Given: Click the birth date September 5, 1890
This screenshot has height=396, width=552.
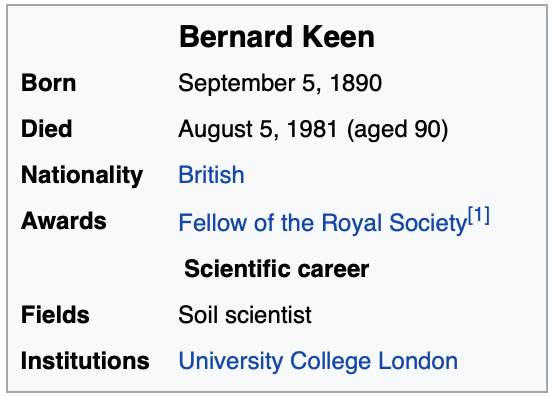Looking at the screenshot, I should coord(280,84).
